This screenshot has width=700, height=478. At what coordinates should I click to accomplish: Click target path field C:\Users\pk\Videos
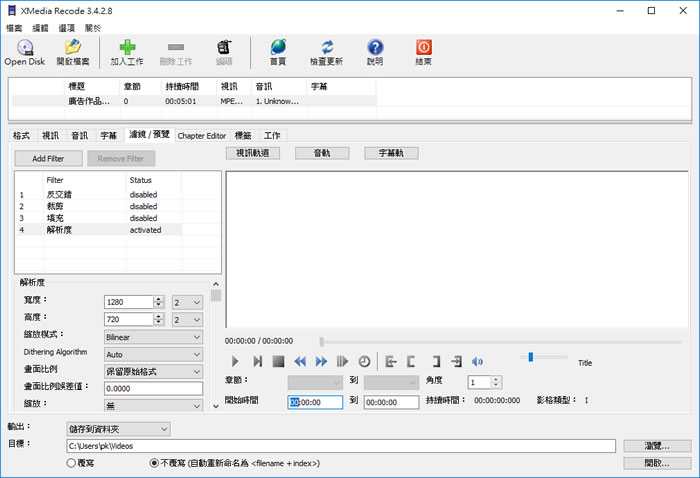click(341, 446)
